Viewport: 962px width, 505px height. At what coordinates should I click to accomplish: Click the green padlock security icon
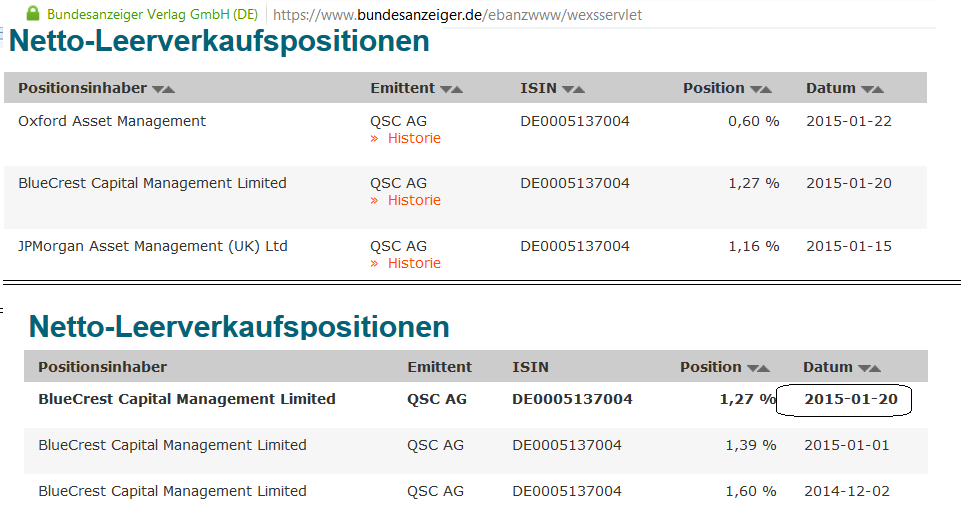pyautogui.click(x=33, y=14)
